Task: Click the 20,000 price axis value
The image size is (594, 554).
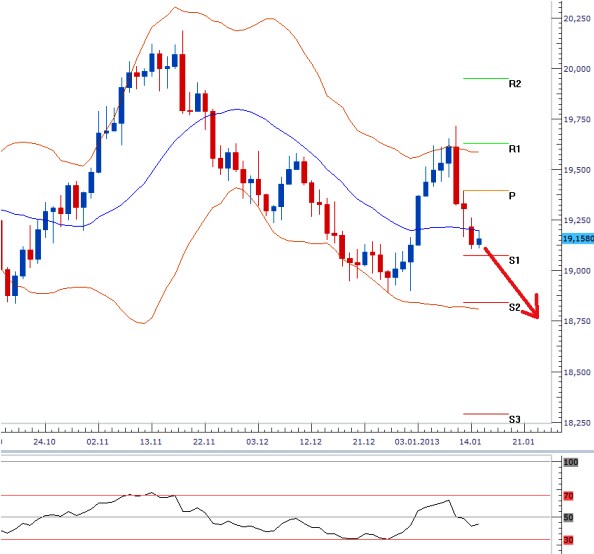Action: pyautogui.click(x=577, y=69)
